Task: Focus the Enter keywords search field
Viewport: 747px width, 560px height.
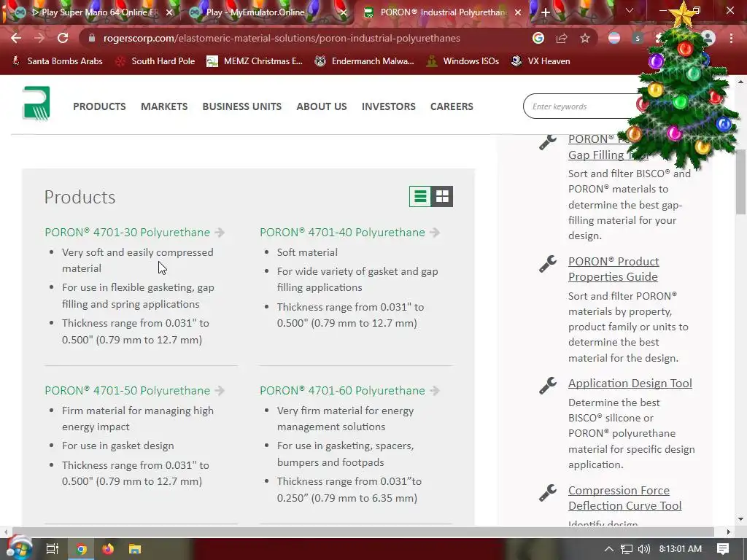Action: [581, 106]
